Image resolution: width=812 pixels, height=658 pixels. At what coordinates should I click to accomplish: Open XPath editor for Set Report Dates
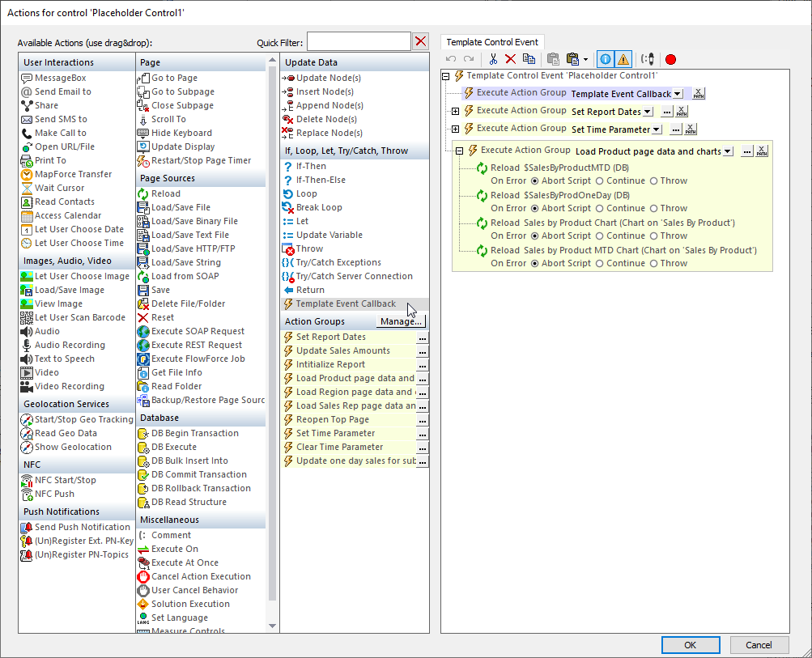(x=682, y=112)
